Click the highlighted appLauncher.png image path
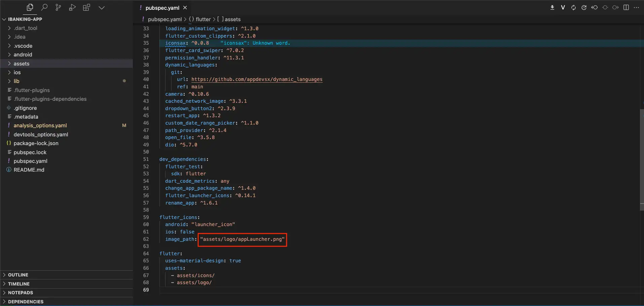 (242, 239)
